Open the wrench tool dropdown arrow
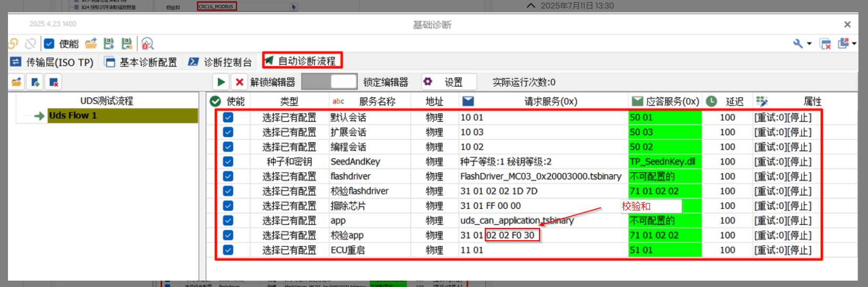This screenshot has width=868, height=287. [x=809, y=44]
